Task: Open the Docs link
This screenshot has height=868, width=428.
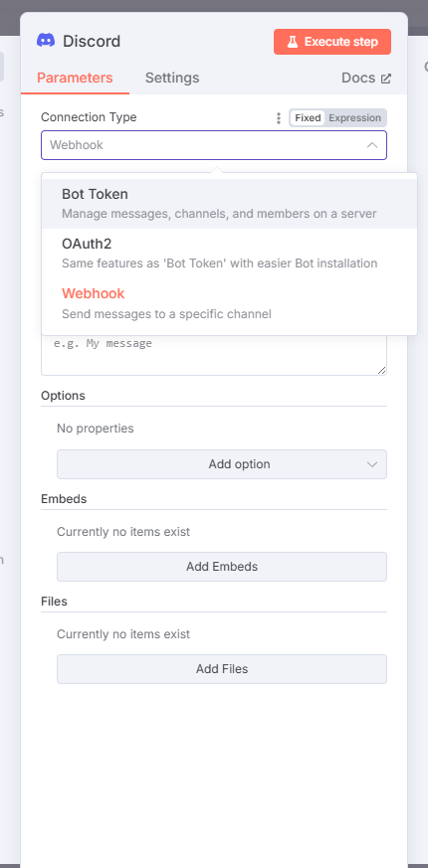Action: point(366,79)
